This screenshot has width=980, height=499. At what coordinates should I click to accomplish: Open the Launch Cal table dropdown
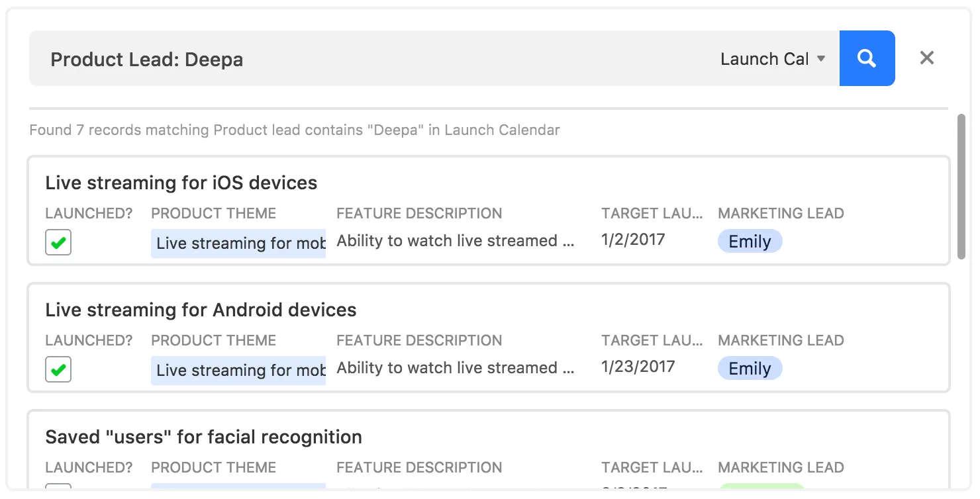tap(773, 59)
